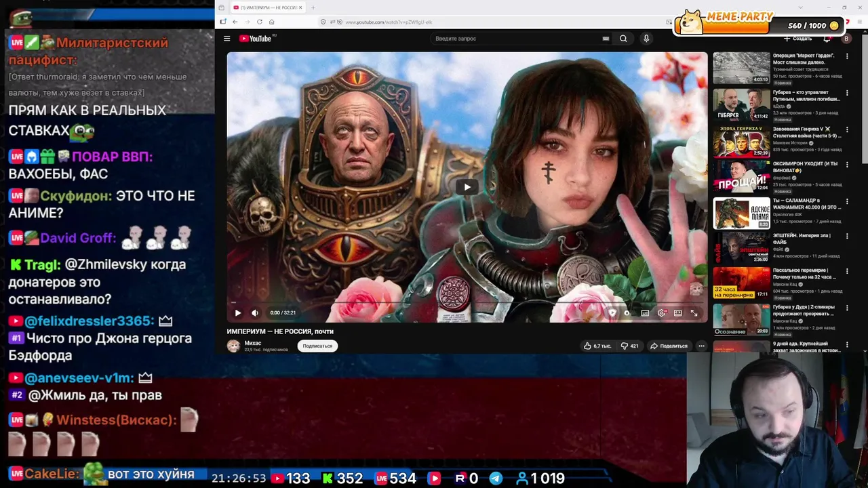Open the ОКСИМИРОН УХОДИТ video title
The width and height of the screenshot is (868, 488).
(805, 167)
